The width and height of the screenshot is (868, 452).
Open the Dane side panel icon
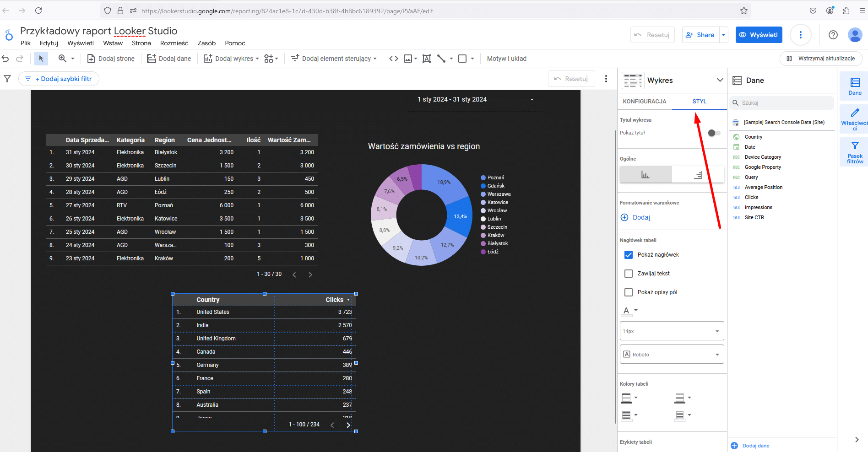pos(855,86)
